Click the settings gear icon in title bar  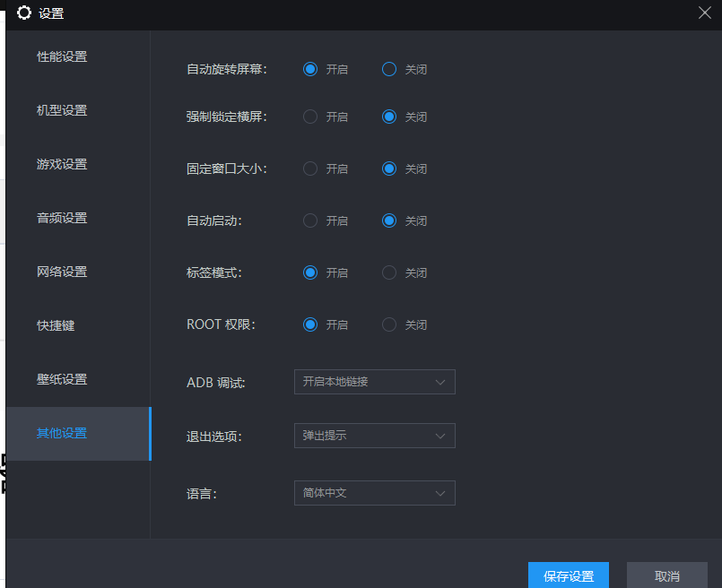pyautogui.click(x=24, y=13)
